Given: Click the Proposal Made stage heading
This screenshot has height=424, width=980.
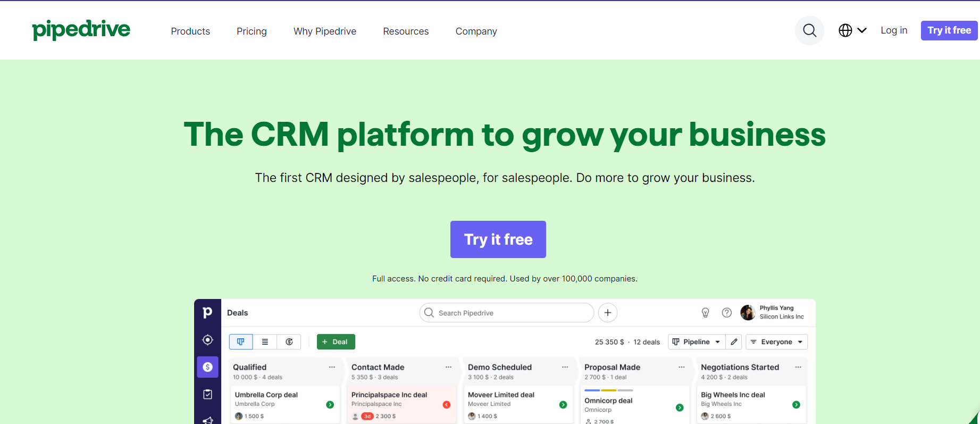Looking at the screenshot, I should tap(612, 367).
